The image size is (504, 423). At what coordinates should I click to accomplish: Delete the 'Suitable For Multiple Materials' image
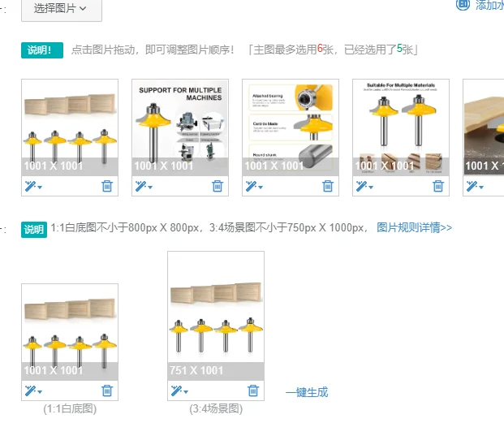tap(437, 186)
